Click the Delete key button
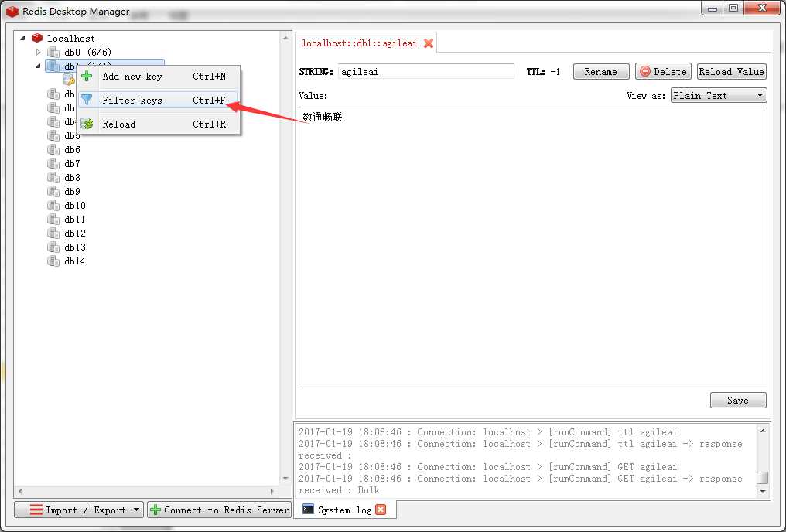 tap(663, 72)
